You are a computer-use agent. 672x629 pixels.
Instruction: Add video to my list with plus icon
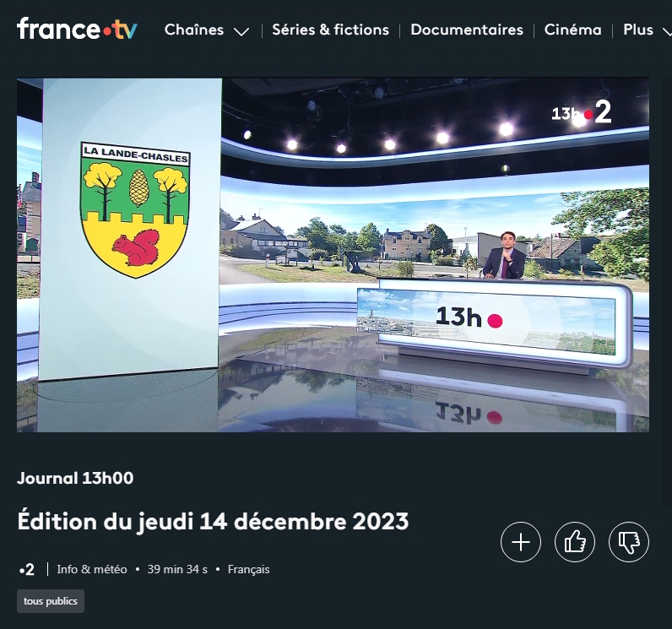point(521,542)
